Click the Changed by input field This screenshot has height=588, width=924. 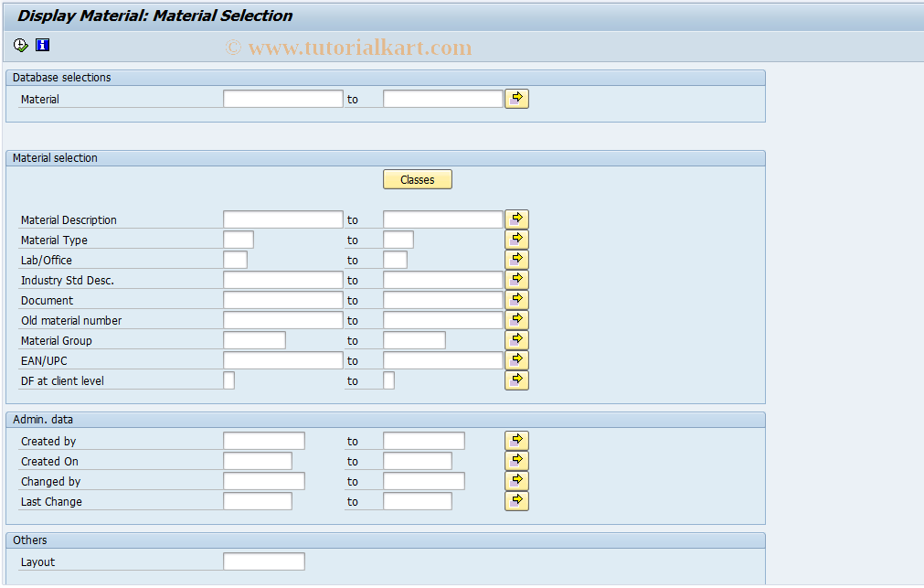point(263,480)
